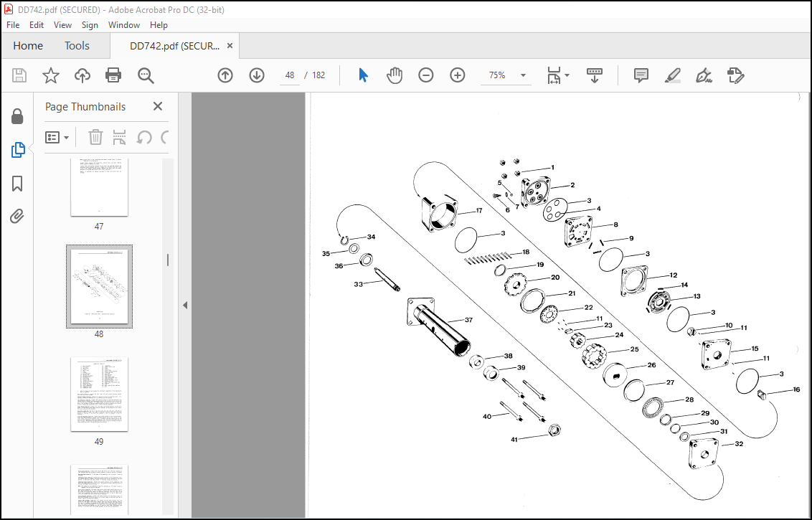Close the Page Thumbnails panel
Image resolution: width=812 pixels, height=520 pixels.
tap(158, 106)
